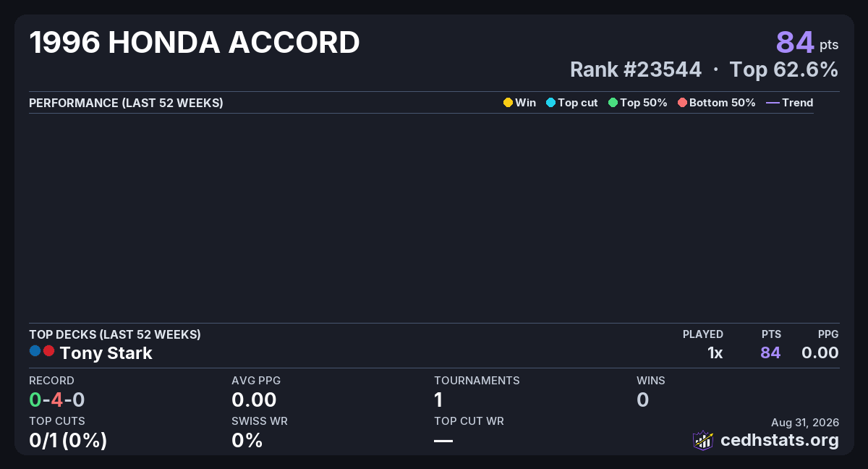868x469 pixels.
Task: Click the 1996 HONDA ACCORD player title
Action: tap(195, 43)
